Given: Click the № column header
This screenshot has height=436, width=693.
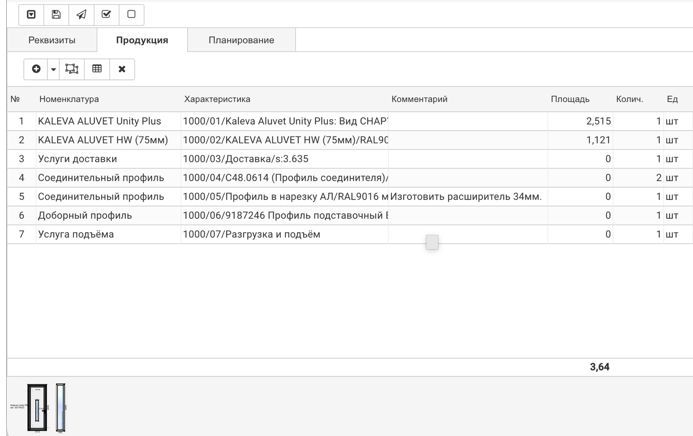Looking at the screenshot, I should (15, 99).
